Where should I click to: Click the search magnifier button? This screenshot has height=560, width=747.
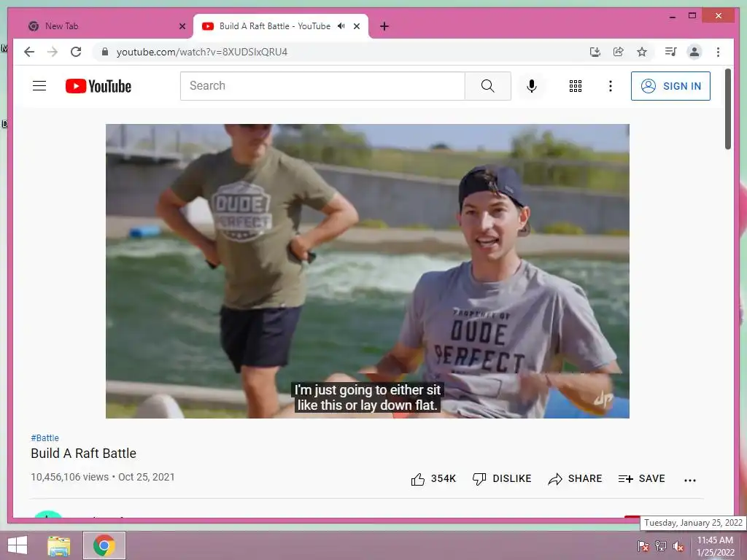[x=488, y=86]
